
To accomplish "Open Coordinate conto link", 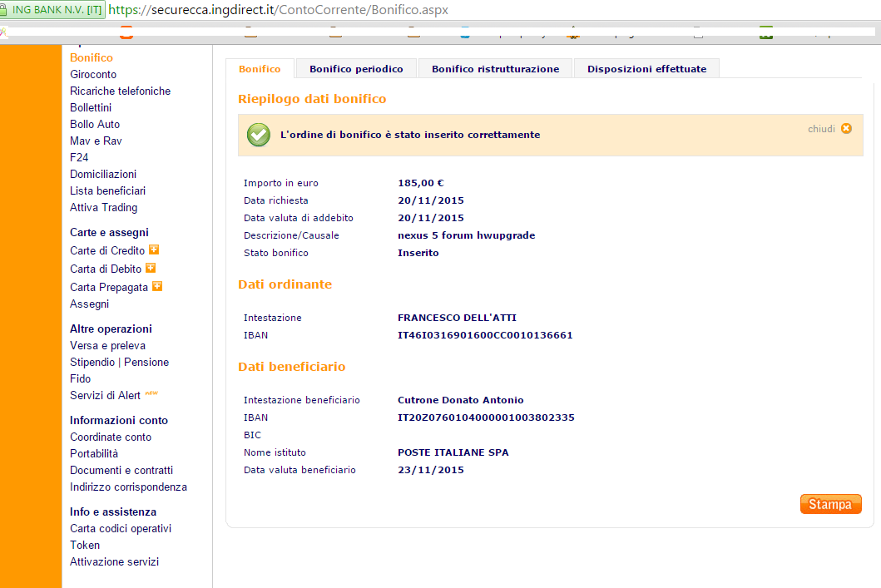I will pos(111,437).
